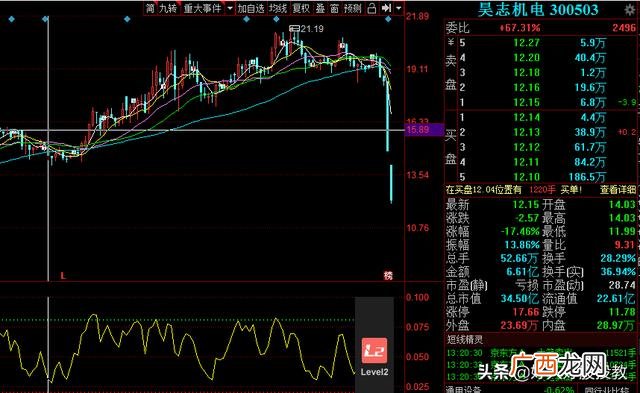Click the 委比 +67.31% value
Screen dimensions: 640x393
point(520,28)
